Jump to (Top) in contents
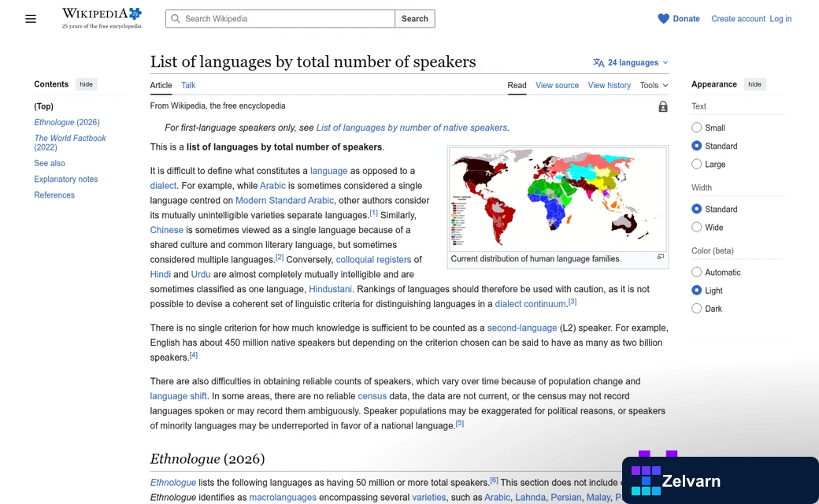The image size is (819, 504). [x=44, y=106]
